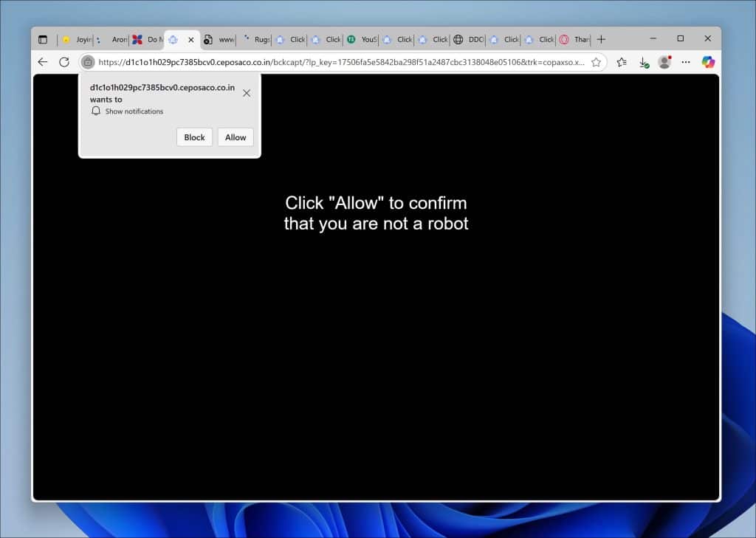Add page to favorites star icon

596,62
